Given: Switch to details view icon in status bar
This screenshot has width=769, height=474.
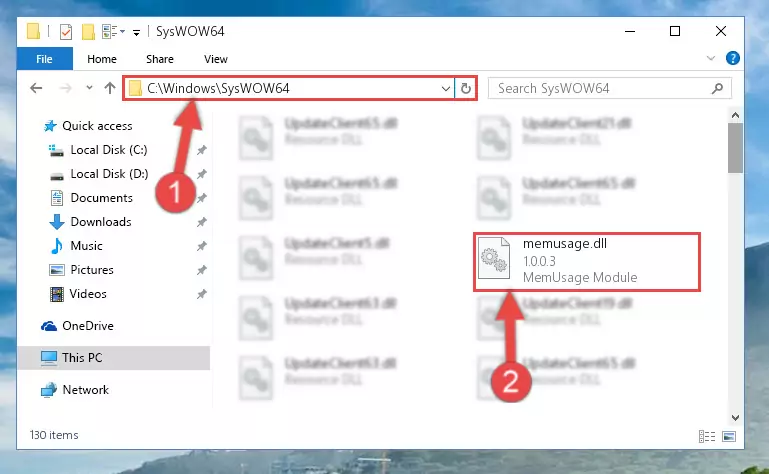Looking at the screenshot, I should (x=707, y=436).
